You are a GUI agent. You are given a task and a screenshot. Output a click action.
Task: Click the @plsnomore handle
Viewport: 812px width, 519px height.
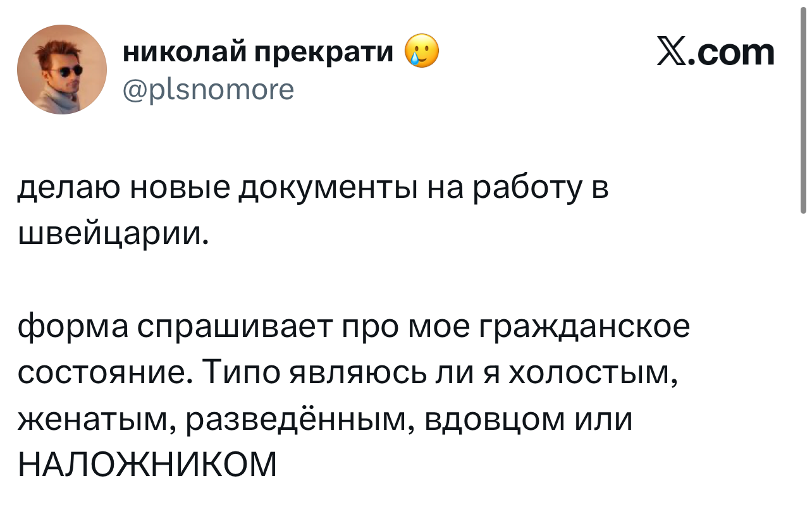point(208,89)
